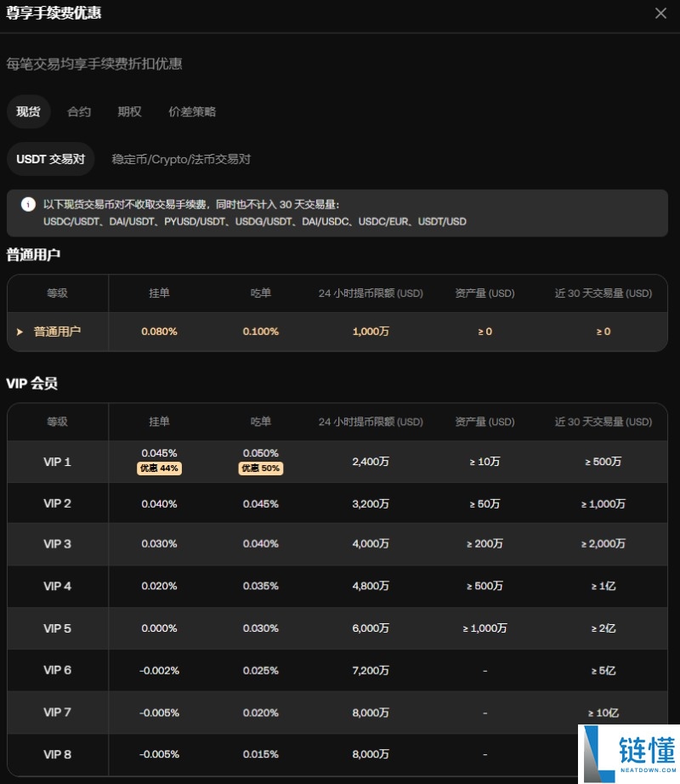Click the 资产量 (USD) header in 普通用户 table
The height and width of the screenshot is (784, 680).
[484, 293]
